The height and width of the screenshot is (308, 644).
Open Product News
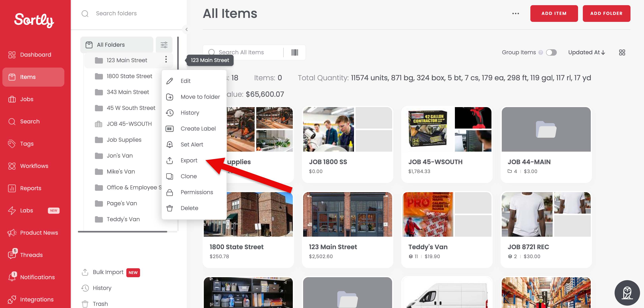(33, 232)
